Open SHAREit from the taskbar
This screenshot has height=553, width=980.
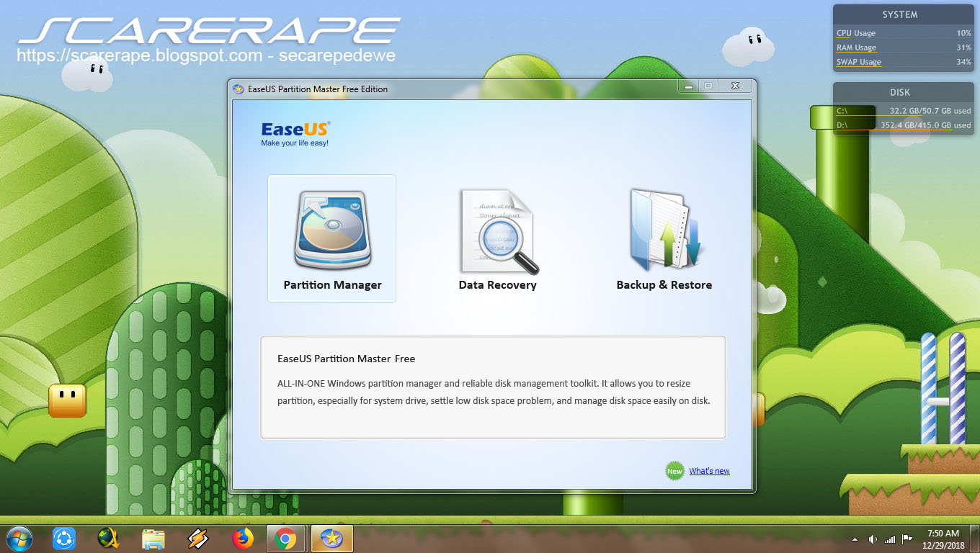point(64,538)
